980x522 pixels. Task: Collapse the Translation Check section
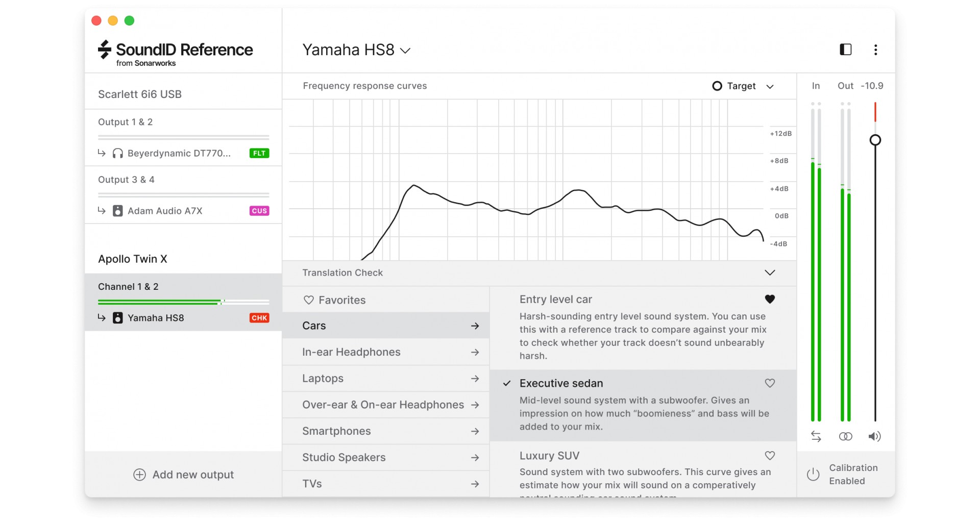[770, 272]
